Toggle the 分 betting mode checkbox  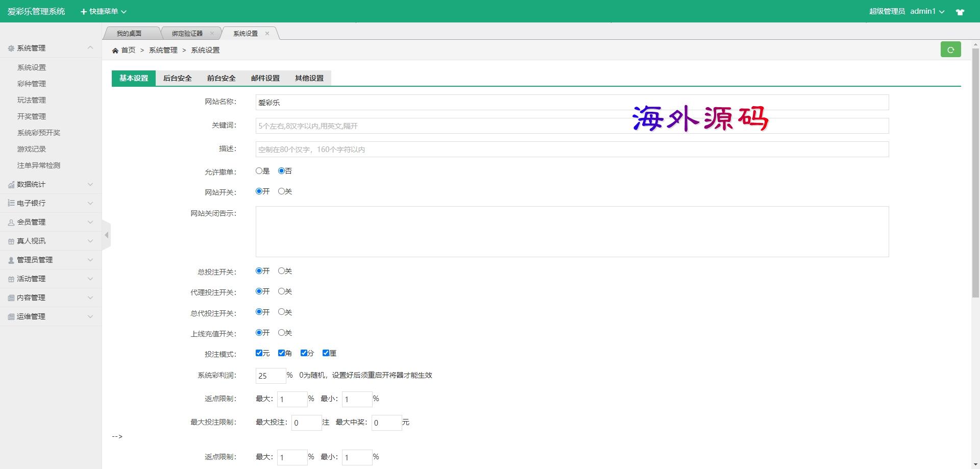304,353
